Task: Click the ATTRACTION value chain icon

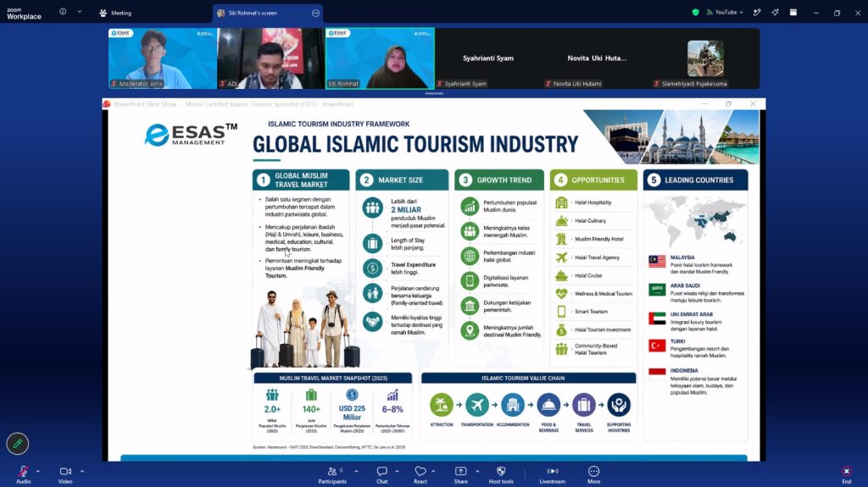Action: click(x=441, y=405)
